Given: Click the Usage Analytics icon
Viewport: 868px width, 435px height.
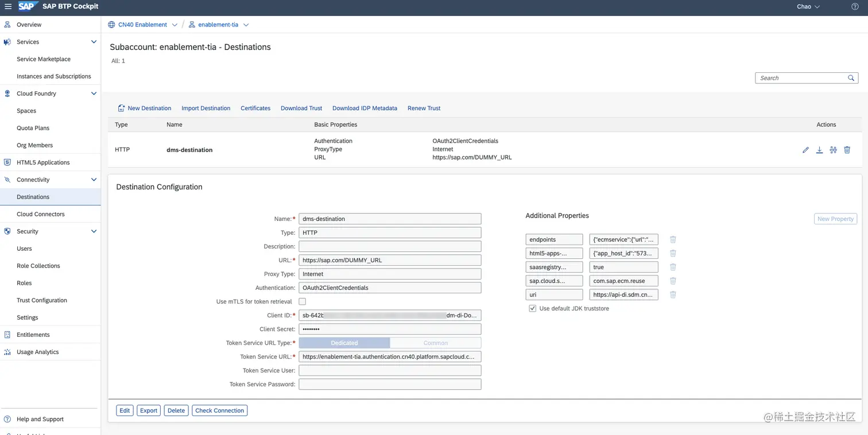Looking at the screenshot, I should pyautogui.click(x=7, y=352).
